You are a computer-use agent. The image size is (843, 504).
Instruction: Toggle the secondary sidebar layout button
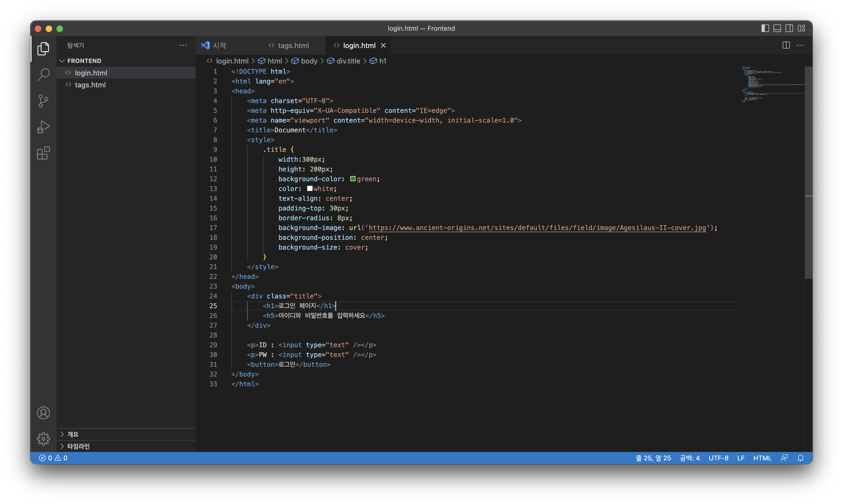pos(789,28)
